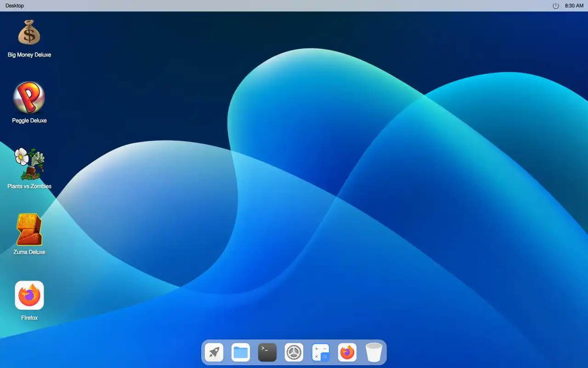Select the Firefox icon on the desktop
The image size is (588, 368).
29,295
